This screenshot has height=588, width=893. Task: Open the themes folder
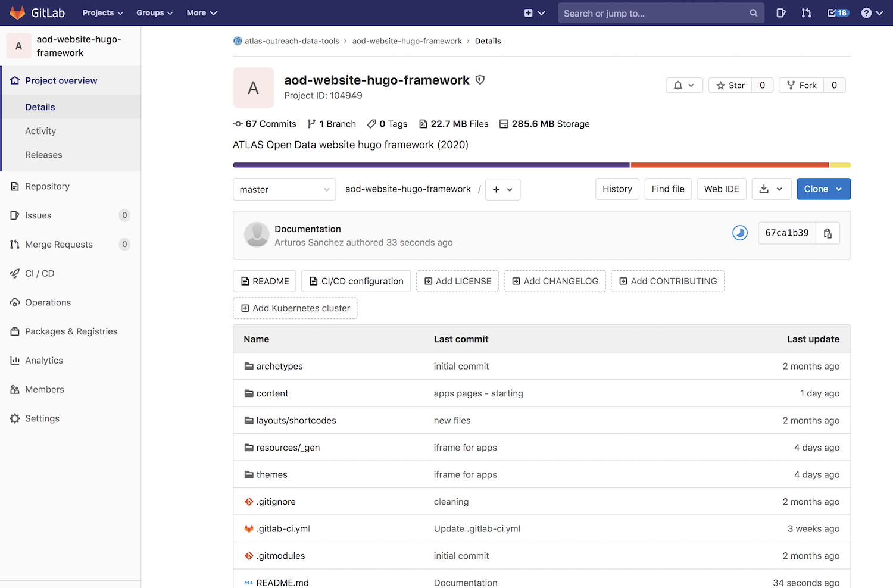point(271,475)
